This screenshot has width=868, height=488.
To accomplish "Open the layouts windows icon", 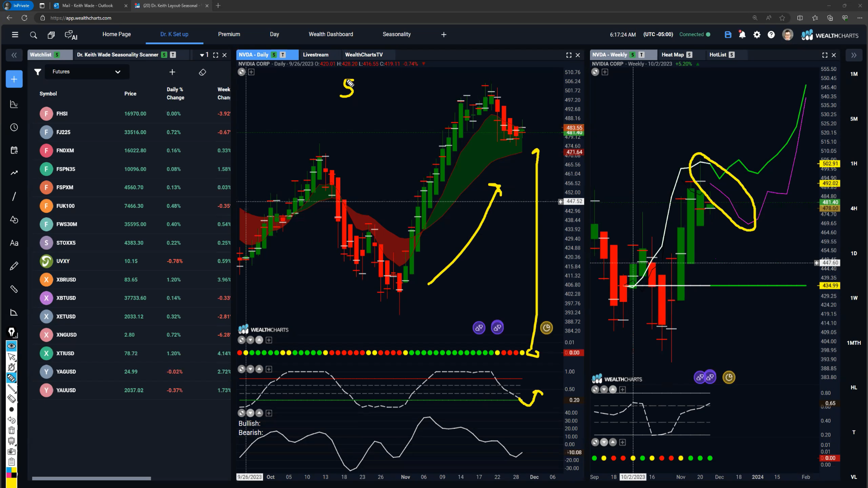I will tap(51, 35).
